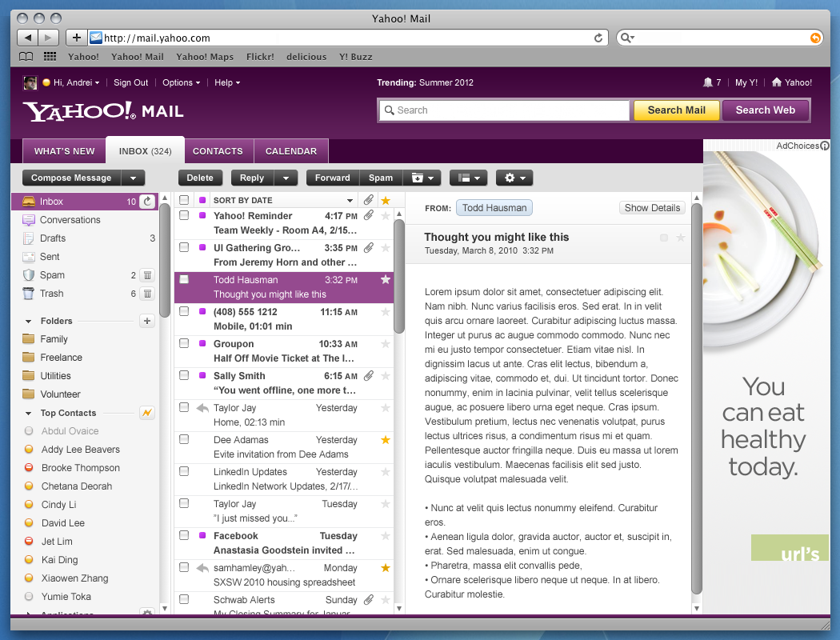Sort messages by star column header
The height and width of the screenshot is (640, 840).
pyautogui.click(x=385, y=200)
